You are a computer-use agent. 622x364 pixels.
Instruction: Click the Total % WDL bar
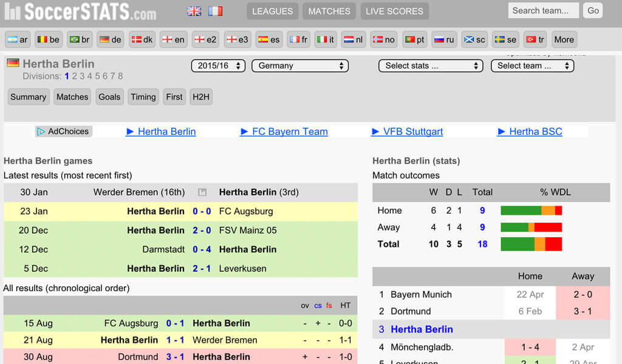click(x=531, y=244)
